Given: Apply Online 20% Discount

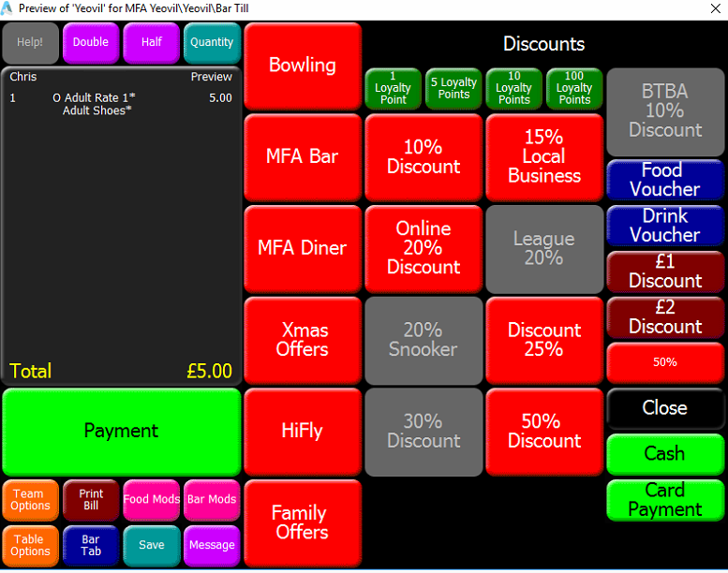Looking at the screenshot, I should tap(423, 248).
